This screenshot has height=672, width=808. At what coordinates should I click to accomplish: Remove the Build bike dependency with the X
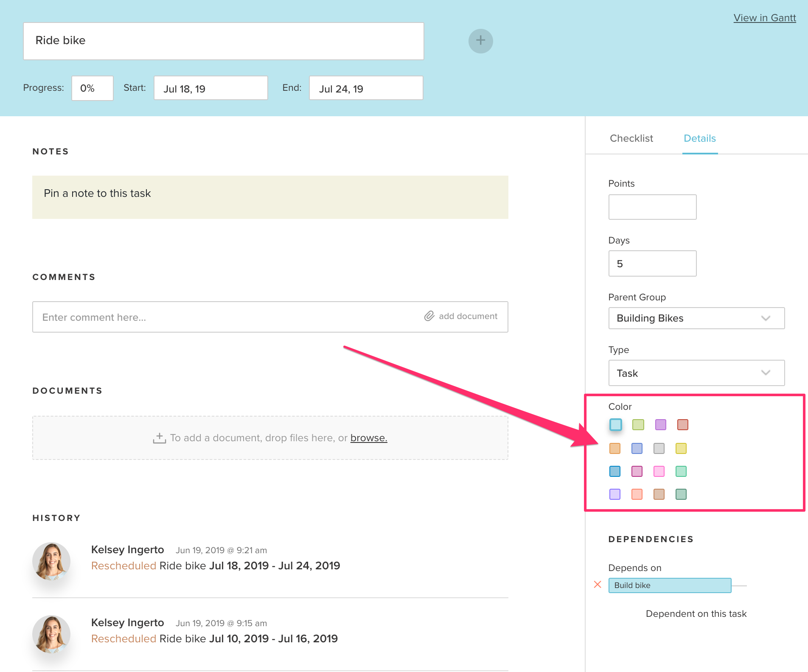tap(598, 585)
